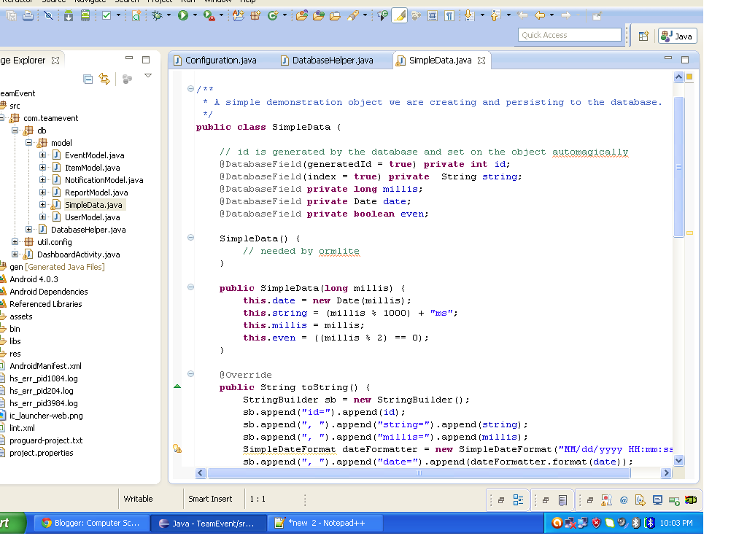747x560 pixels.
Task: Click the editor vertical scrollbar thumb
Action: click(x=679, y=167)
